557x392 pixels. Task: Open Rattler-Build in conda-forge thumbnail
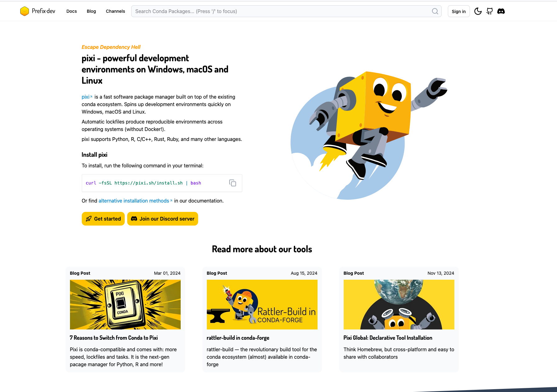(262, 305)
